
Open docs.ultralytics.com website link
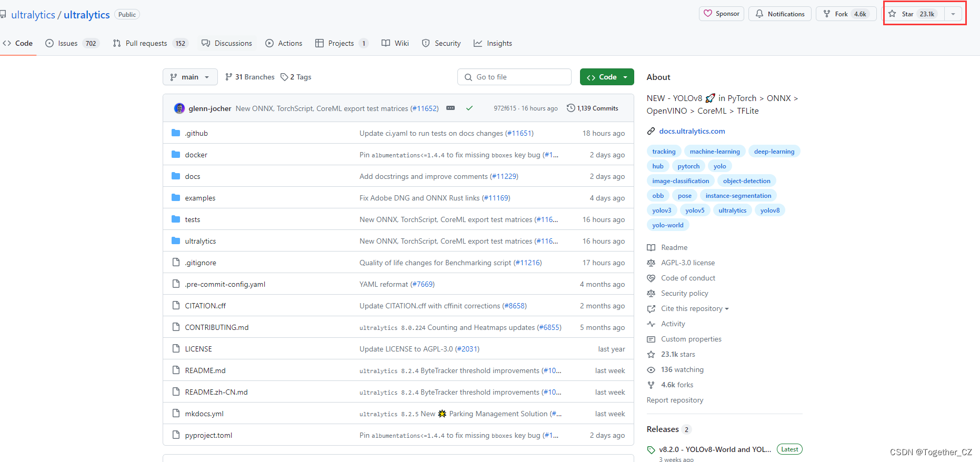coord(692,131)
